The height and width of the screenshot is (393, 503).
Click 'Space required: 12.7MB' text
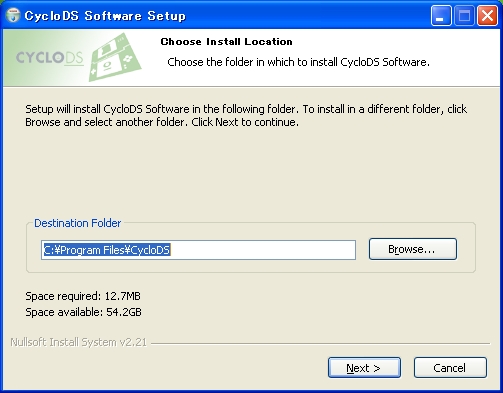pos(83,296)
